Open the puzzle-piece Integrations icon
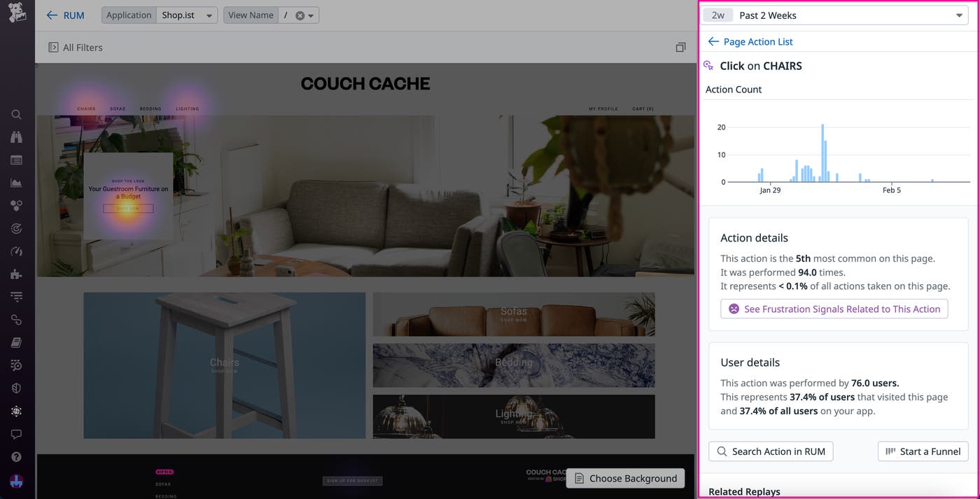The width and height of the screenshot is (980, 499). [17, 274]
